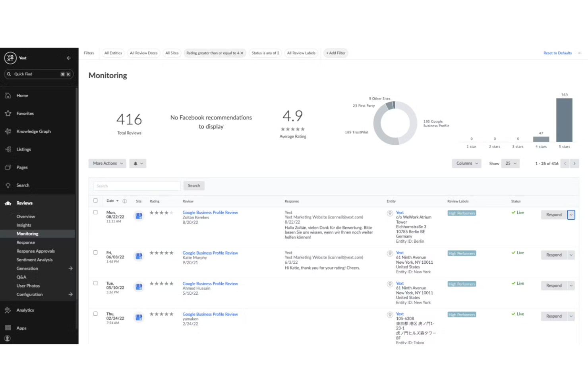This screenshot has width=588, height=392.
Task: Click Respond button for Zoltán Kerekes review
Action: point(554,215)
